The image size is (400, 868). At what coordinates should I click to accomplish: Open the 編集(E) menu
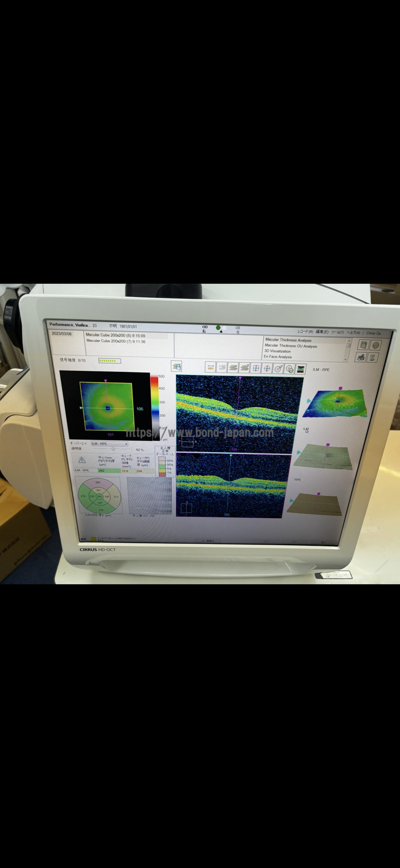click(x=322, y=332)
